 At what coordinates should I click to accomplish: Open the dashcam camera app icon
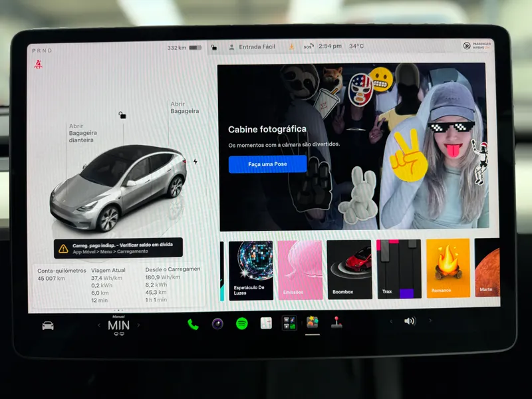pos(217,324)
